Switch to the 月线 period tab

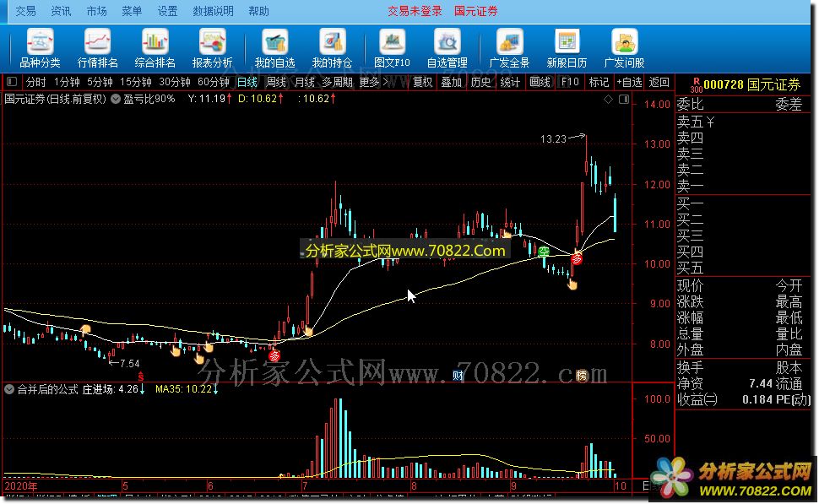[x=305, y=82]
